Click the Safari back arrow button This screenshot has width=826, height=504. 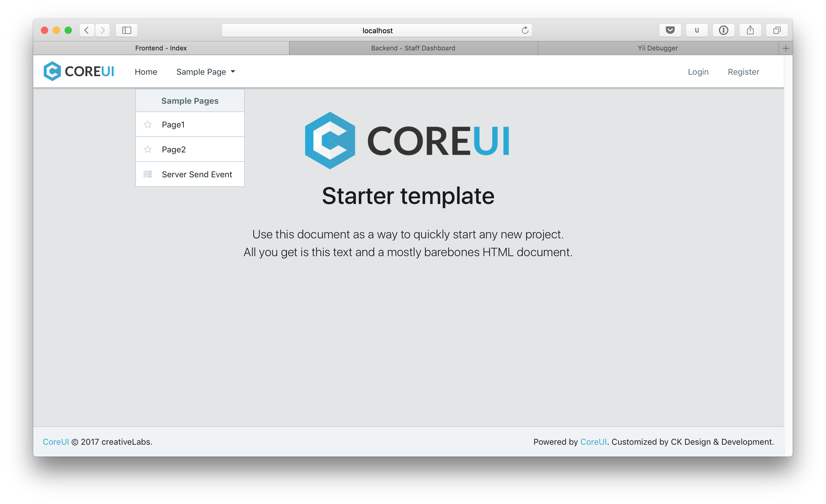pyautogui.click(x=87, y=31)
